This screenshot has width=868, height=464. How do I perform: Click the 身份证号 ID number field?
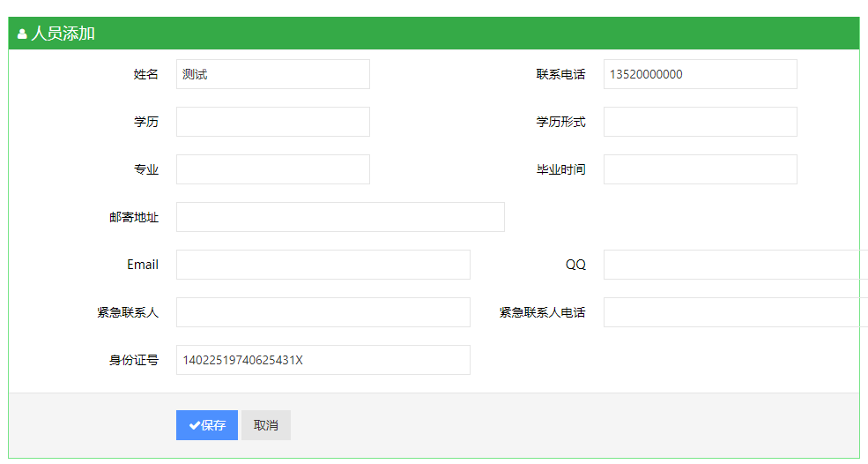tap(323, 360)
